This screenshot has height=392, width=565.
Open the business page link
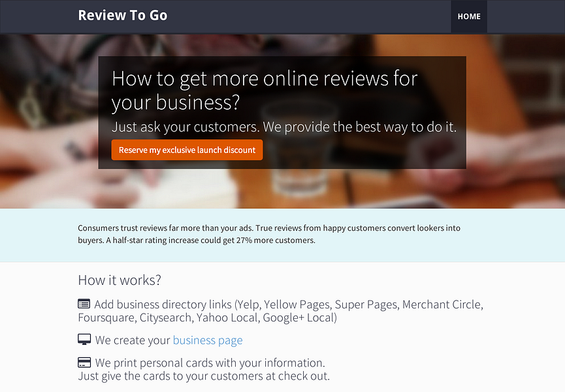pos(207,340)
